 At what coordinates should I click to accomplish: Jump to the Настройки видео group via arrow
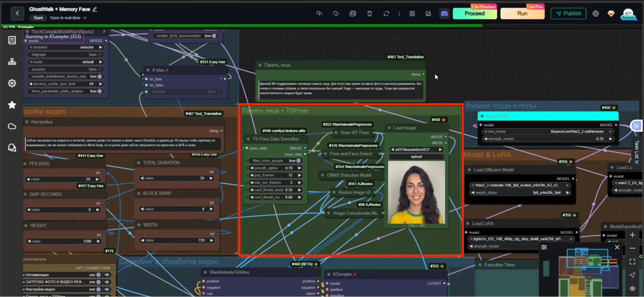tap(107, 289)
